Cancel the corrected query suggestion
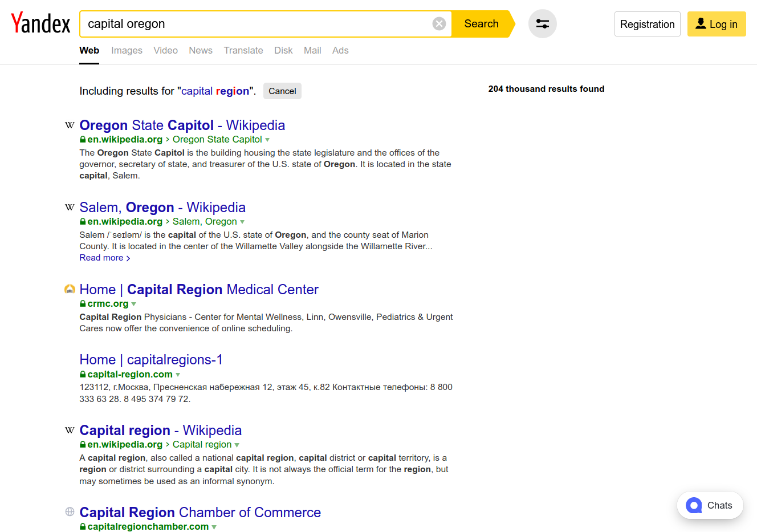 pos(282,91)
